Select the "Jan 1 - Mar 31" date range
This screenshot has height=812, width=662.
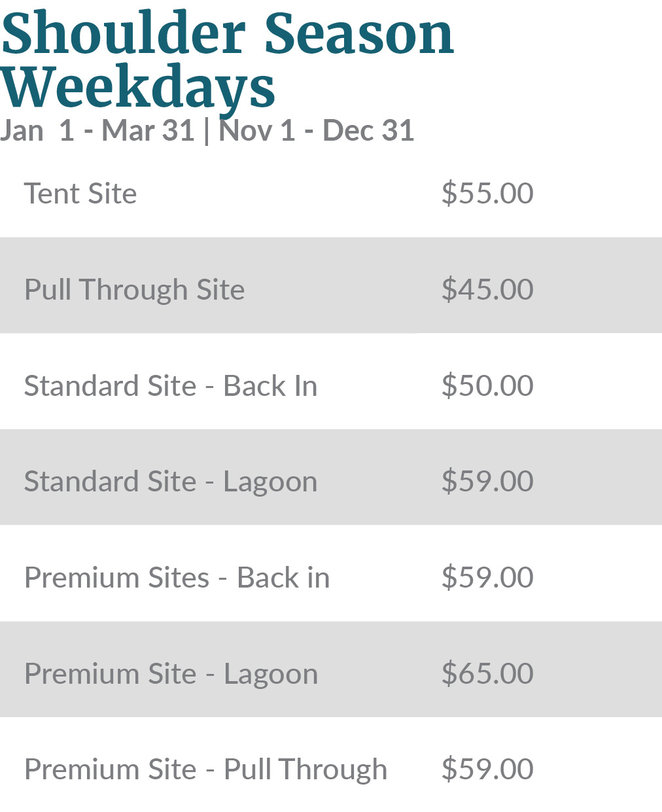click(97, 130)
